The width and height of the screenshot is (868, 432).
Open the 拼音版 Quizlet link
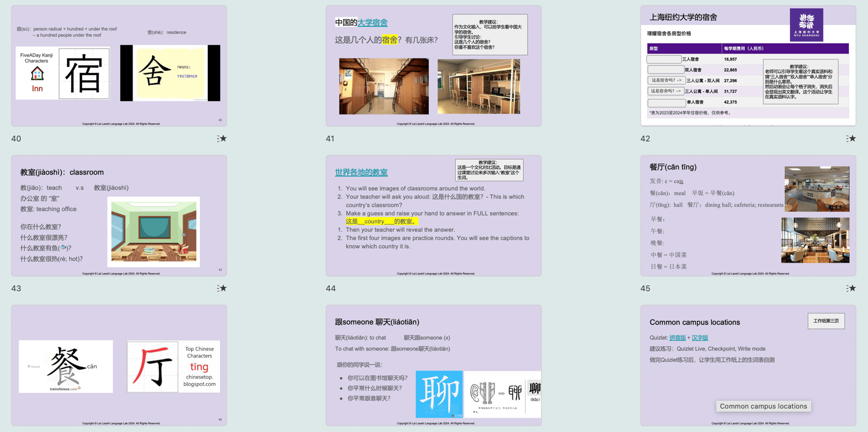point(678,338)
